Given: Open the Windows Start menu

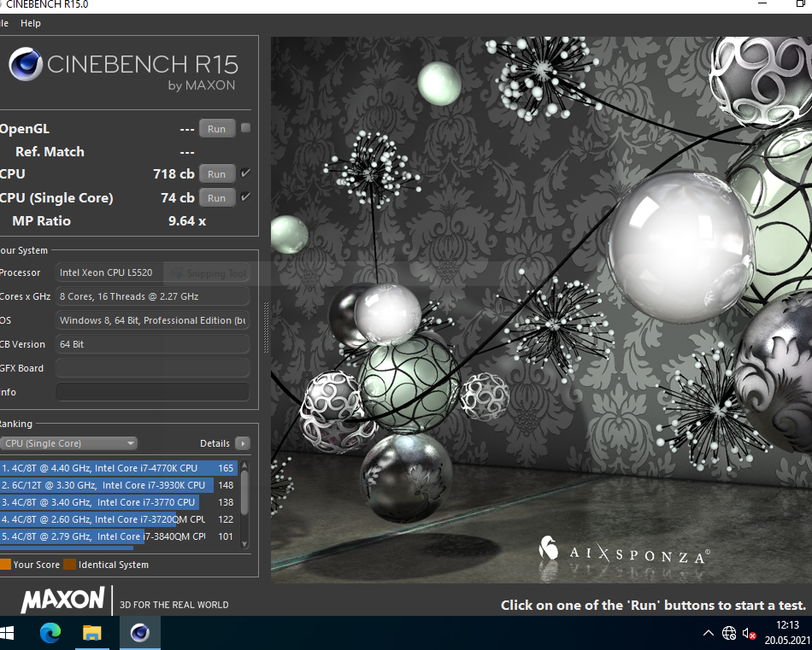Looking at the screenshot, I should click(x=7, y=632).
